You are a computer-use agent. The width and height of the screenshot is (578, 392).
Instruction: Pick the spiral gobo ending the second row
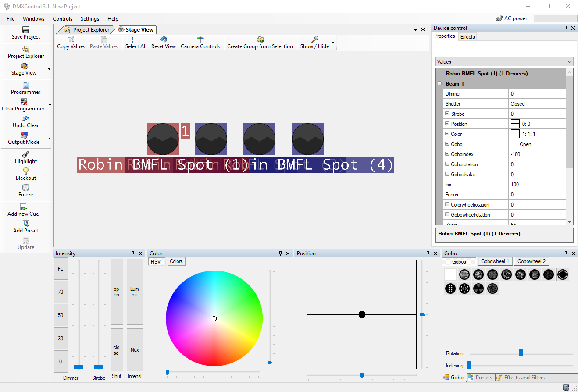(492, 289)
